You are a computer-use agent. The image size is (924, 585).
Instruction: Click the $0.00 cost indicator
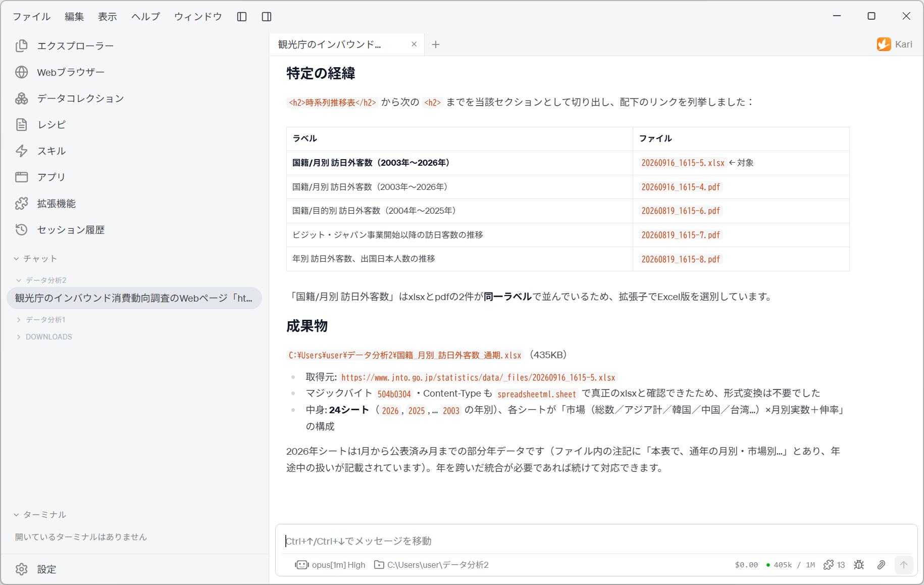click(746, 565)
